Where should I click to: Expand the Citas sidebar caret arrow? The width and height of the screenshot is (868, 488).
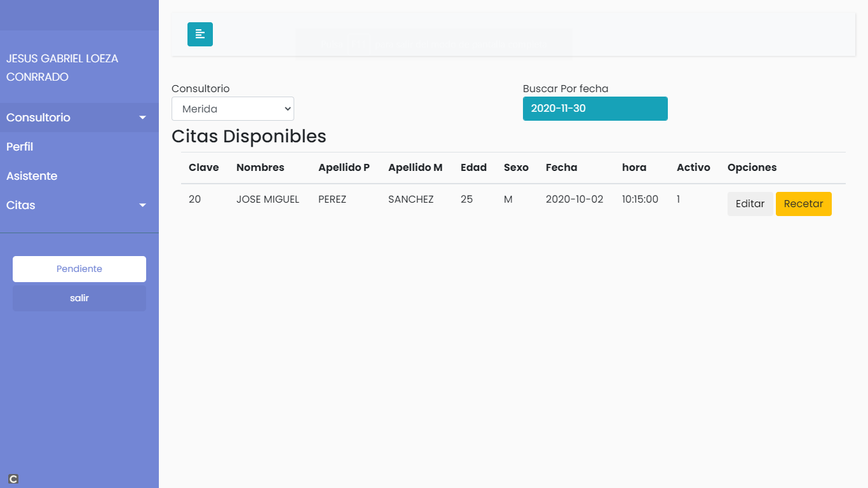[142, 205]
